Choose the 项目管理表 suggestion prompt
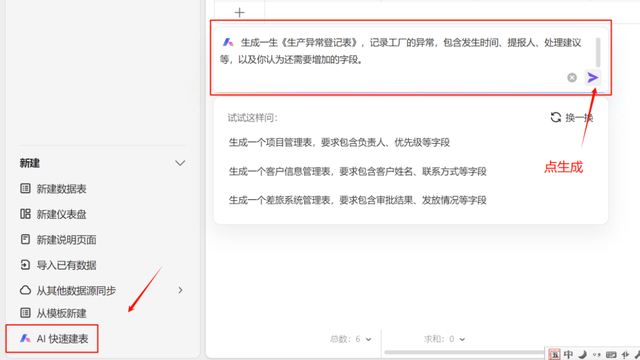 pos(339,142)
